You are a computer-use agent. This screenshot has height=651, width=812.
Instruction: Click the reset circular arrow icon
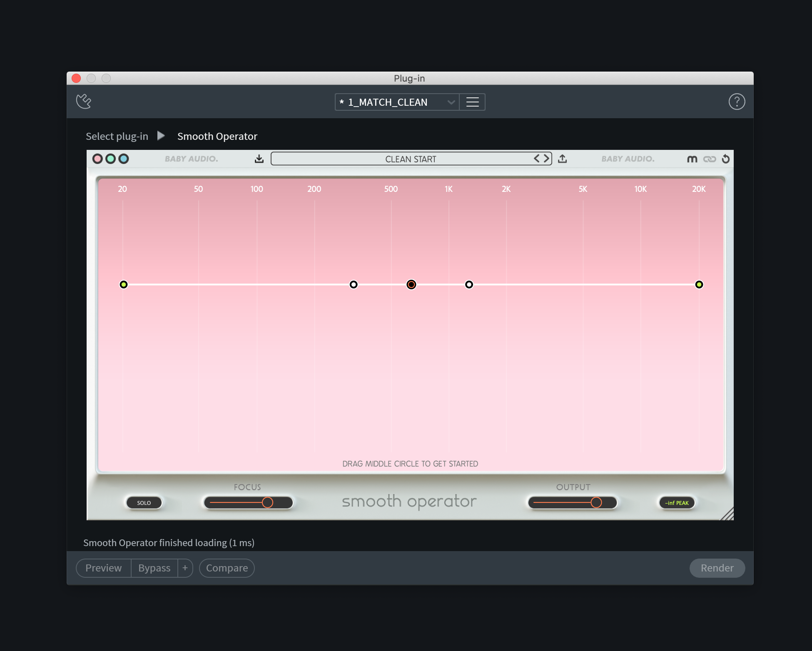tap(726, 159)
